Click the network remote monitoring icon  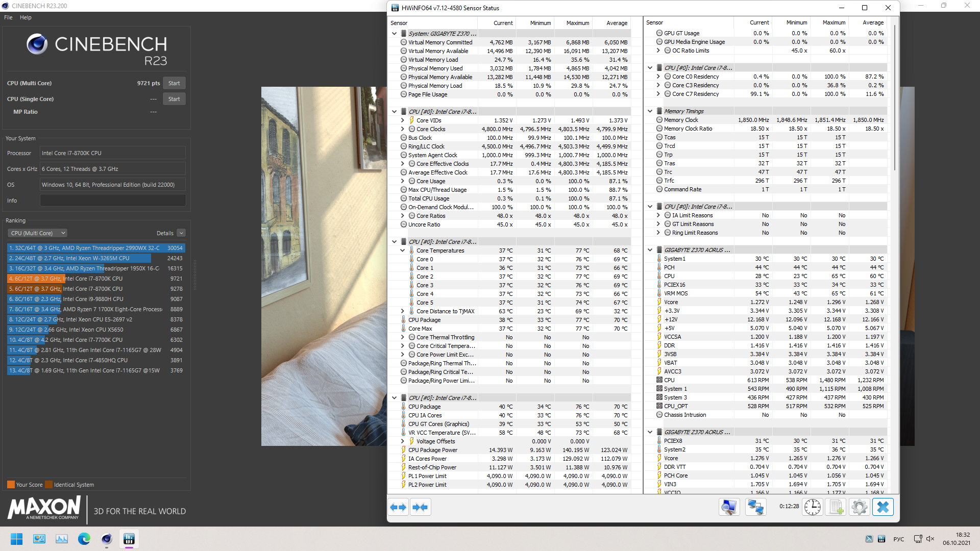pyautogui.click(x=755, y=507)
